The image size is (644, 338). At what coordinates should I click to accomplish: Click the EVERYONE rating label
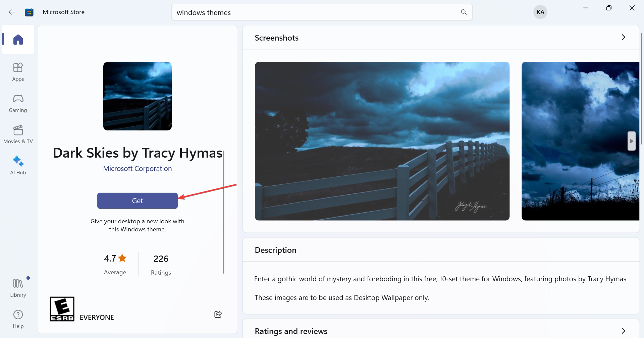coord(97,318)
